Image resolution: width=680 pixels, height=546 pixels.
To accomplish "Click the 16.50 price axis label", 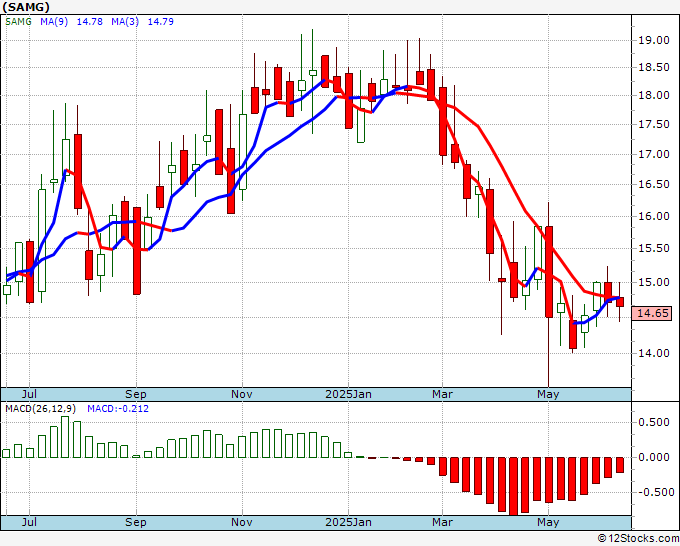I will pyautogui.click(x=654, y=184).
